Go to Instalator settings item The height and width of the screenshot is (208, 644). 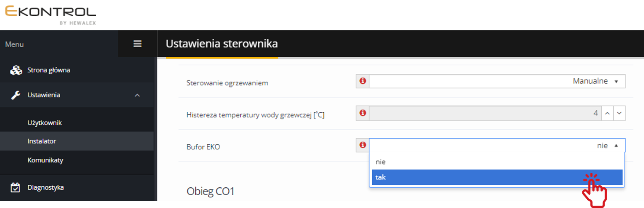[42, 141]
